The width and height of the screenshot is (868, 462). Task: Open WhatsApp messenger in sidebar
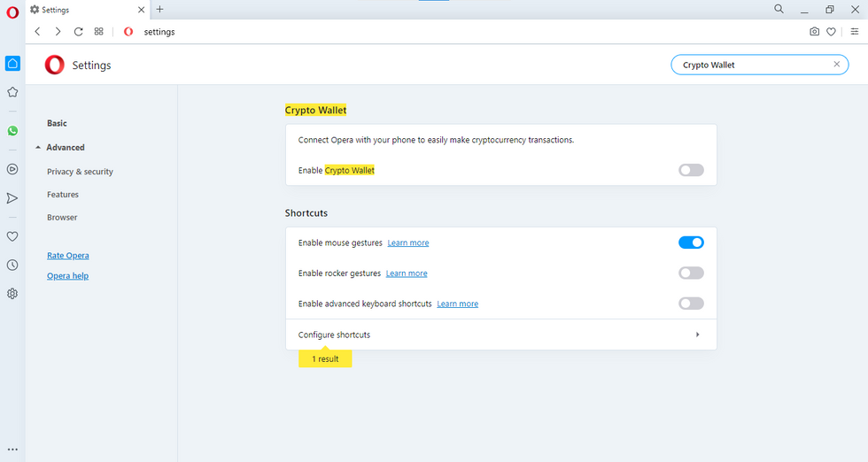[x=12, y=131]
